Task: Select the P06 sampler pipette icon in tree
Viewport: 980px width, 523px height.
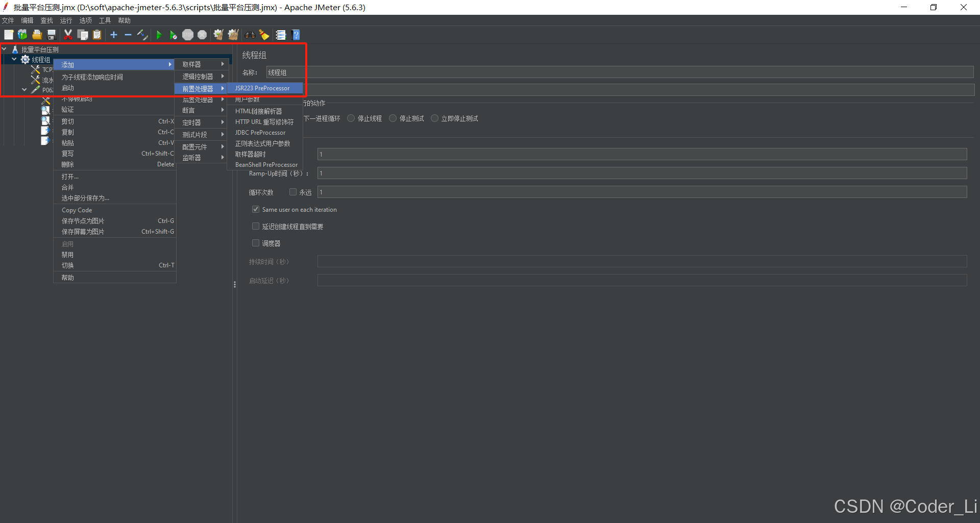Action: click(x=35, y=90)
